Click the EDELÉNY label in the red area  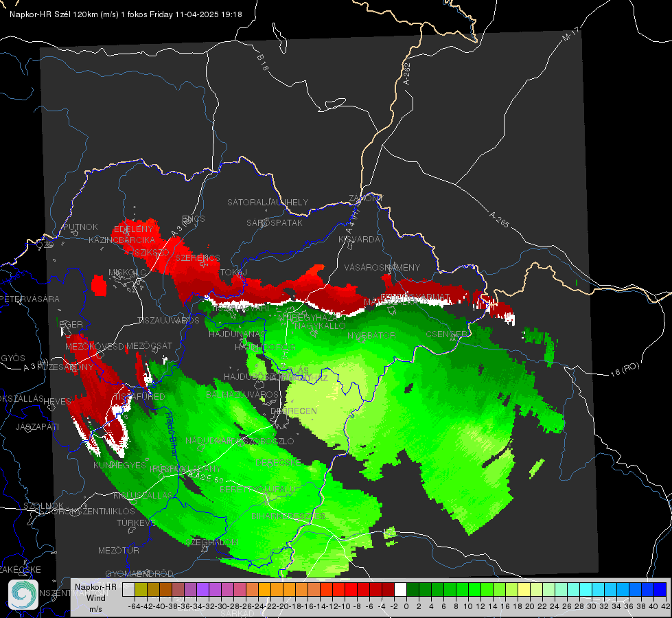[x=133, y=229]
